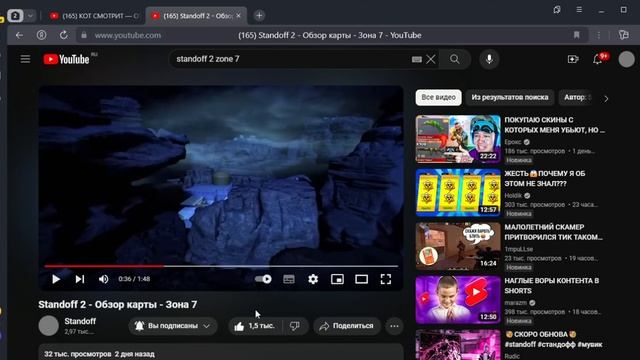Image resolution: width=640 pixels, height=360 pixels.
Task: Click the www.youtube.com address field
Action: [128, 36]
